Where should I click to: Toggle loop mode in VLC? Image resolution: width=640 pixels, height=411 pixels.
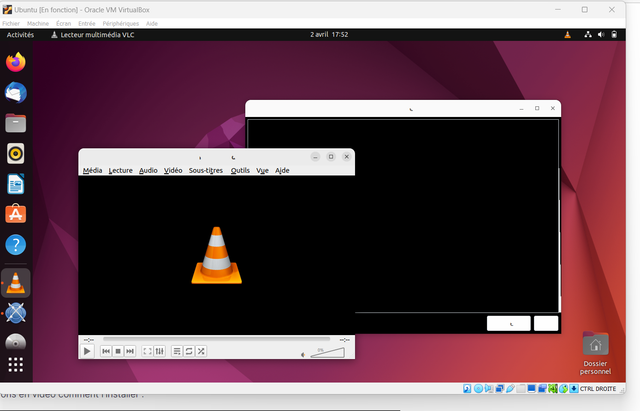[189, 351]
